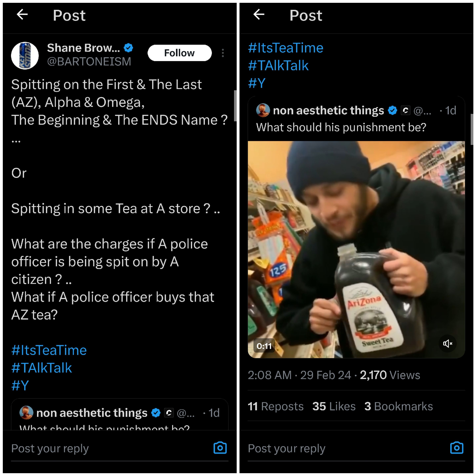The height and width of the screenshot is (476, 476).
Task: Click the camera icon in right reply bar
Action: pyautogui.click(x=456, y=448)
